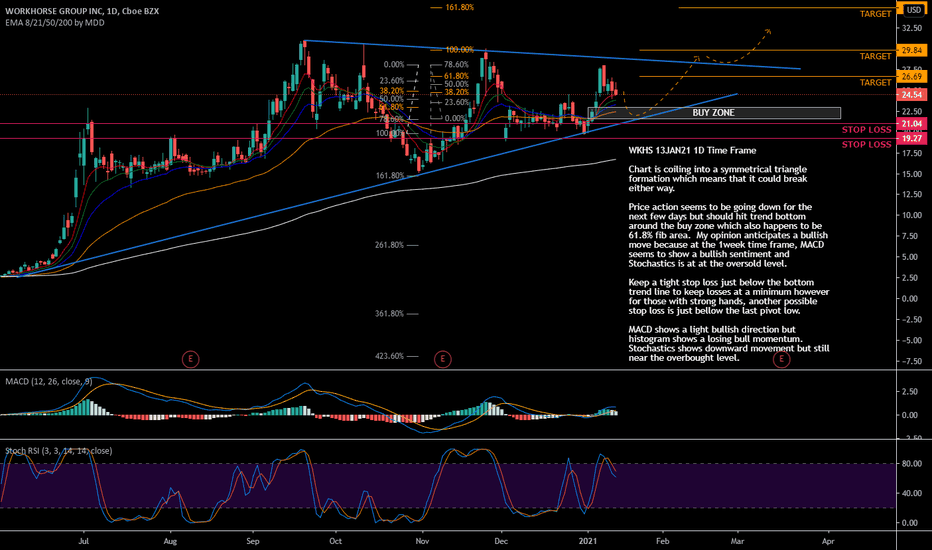932x550 pixels.
Task: Click the 40.00 level on the Stoch RSI scale
Action: [912, 494]
